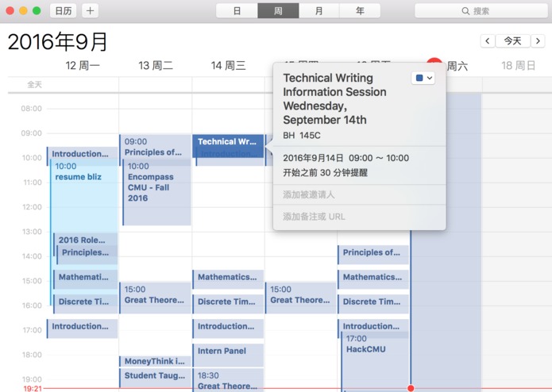The height and width of the screenshot is (392, 552).
Task: Select Thursday 15:00 Great Theore... event
Action: [301, 298]
